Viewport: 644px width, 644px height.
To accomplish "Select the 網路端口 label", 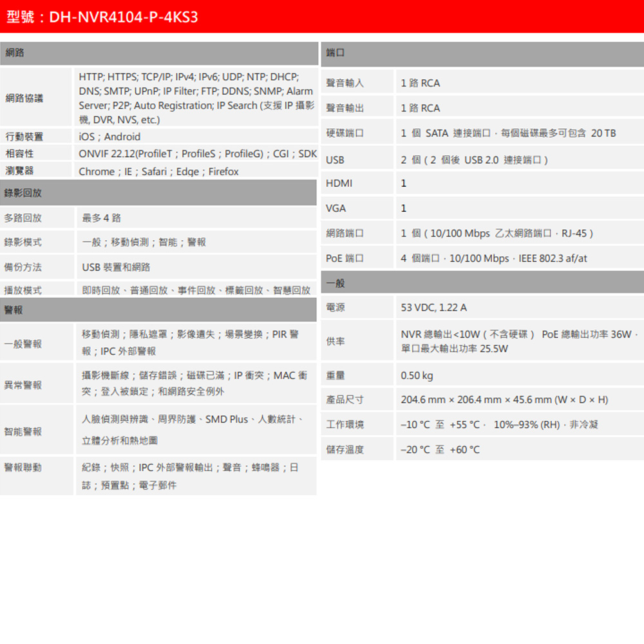I will pos(345,233).
